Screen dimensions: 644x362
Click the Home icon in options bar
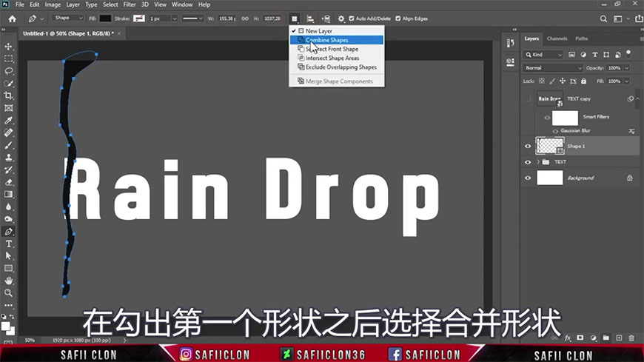pos(13,19)
